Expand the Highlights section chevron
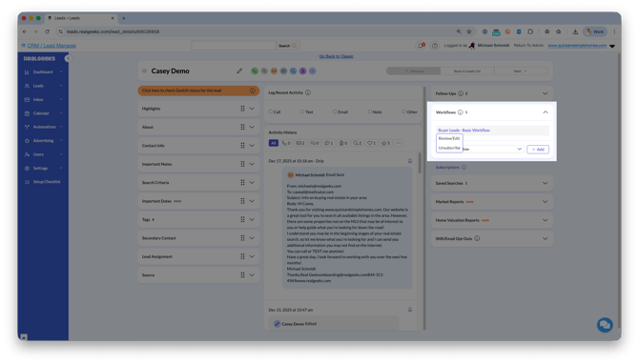 (252, 109)
